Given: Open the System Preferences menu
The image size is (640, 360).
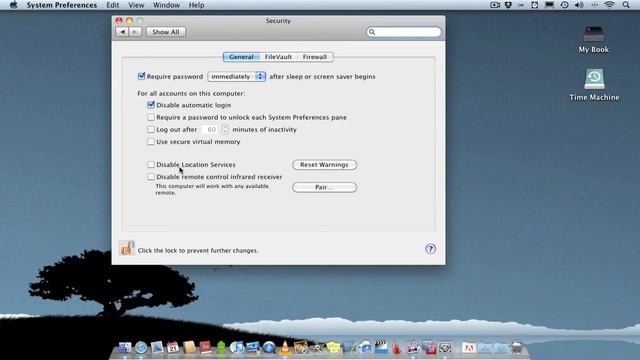Looking at the screenshot, I should 62,5.
